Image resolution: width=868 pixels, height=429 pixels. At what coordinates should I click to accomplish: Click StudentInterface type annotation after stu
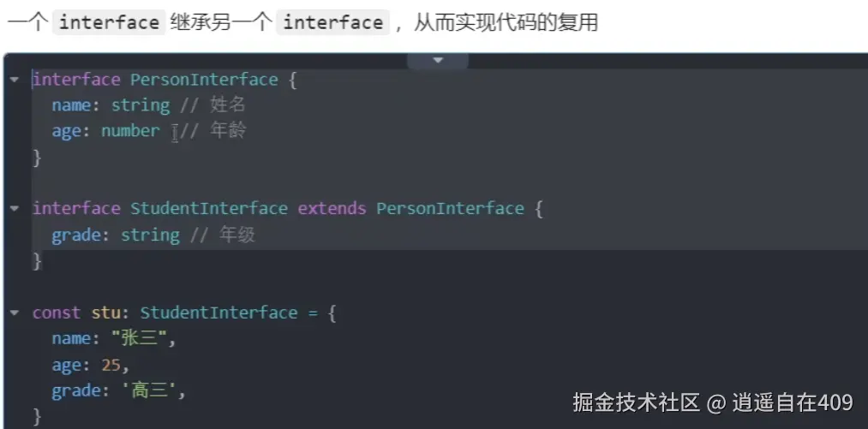click(x=218, y=313)
